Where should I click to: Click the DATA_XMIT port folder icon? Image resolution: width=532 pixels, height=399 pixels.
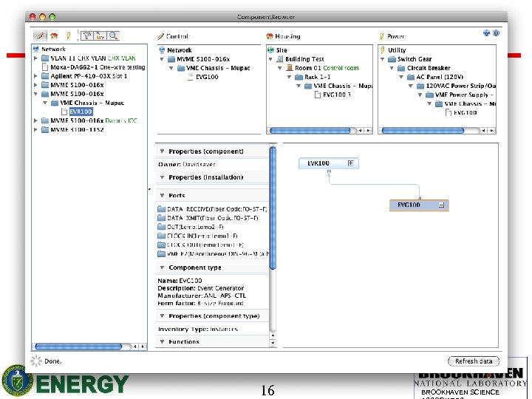tap(161, 218)
